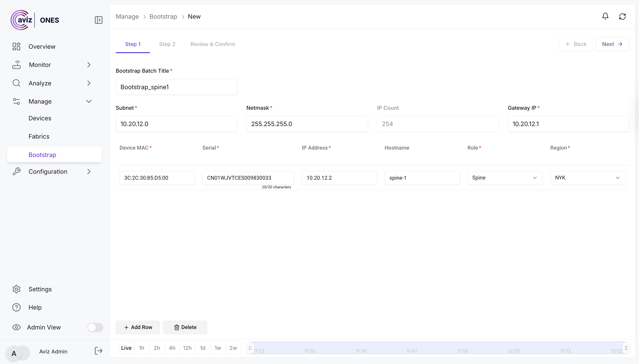
Task: Click the Add Row button
Action: [x=138, y=327]
